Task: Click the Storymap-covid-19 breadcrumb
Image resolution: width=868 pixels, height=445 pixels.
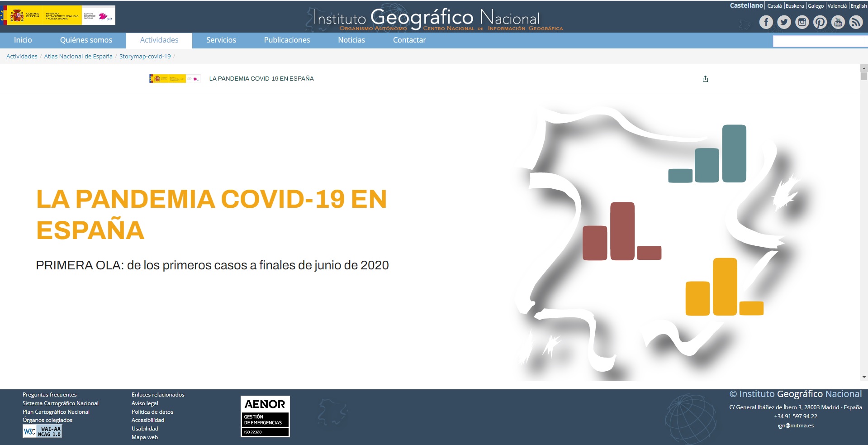Action: [145, 57]
